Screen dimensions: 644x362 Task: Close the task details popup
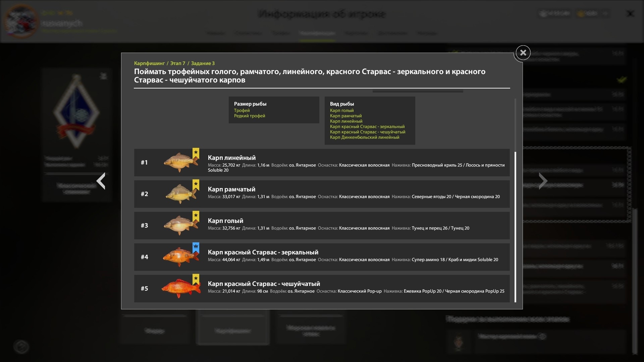point(523,53)
